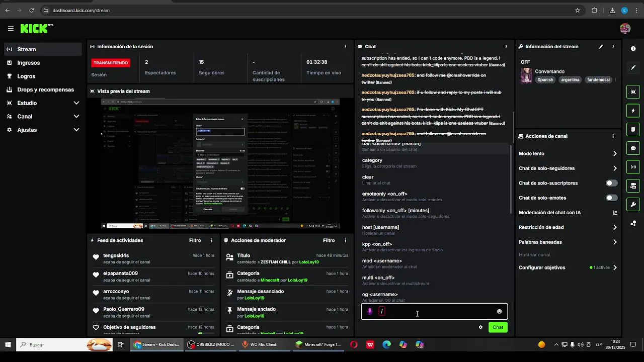Click the argentina stream tag
This screenshot has width=644, height=362.
point(570,80)
